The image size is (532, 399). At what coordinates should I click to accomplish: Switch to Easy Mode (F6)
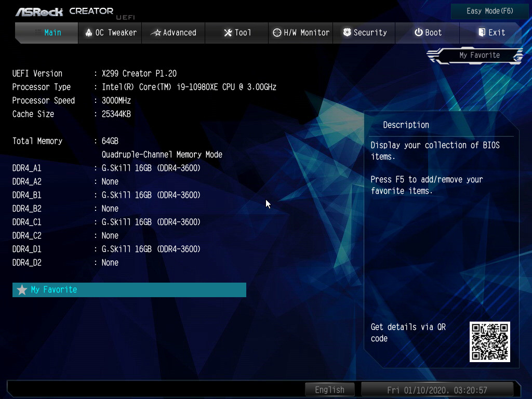point(490,11)
